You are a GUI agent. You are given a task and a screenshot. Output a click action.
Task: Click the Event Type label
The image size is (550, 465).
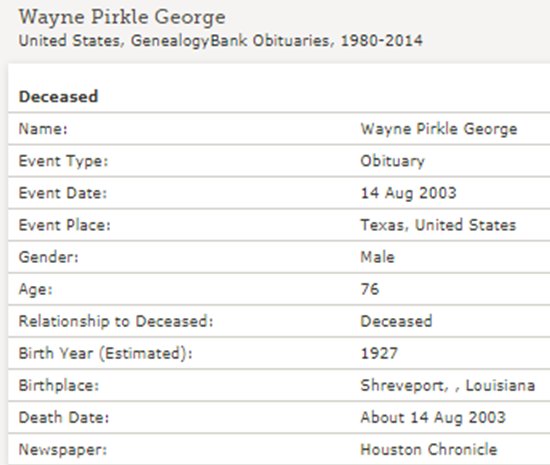pyautogui.click(x=63, y=161)
